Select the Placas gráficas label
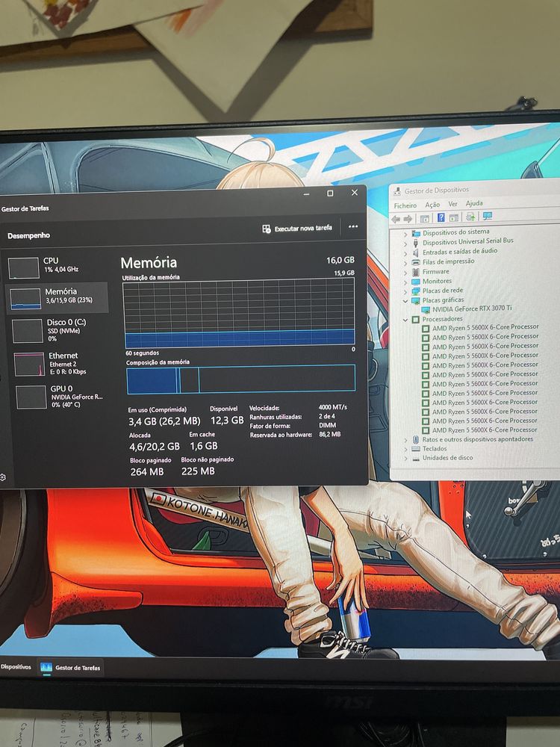This screenshot has width=560, height=747. point(443,300)
